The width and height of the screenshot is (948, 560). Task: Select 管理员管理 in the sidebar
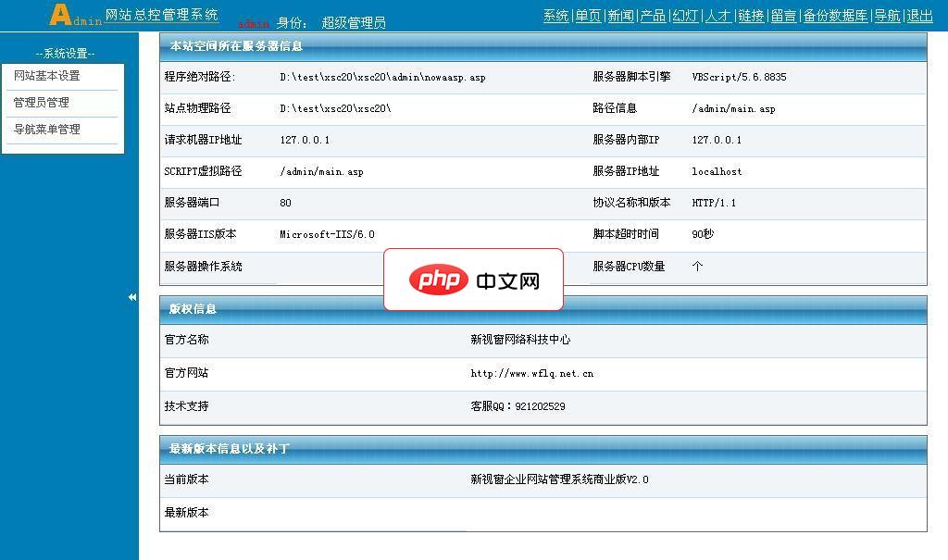42,103
